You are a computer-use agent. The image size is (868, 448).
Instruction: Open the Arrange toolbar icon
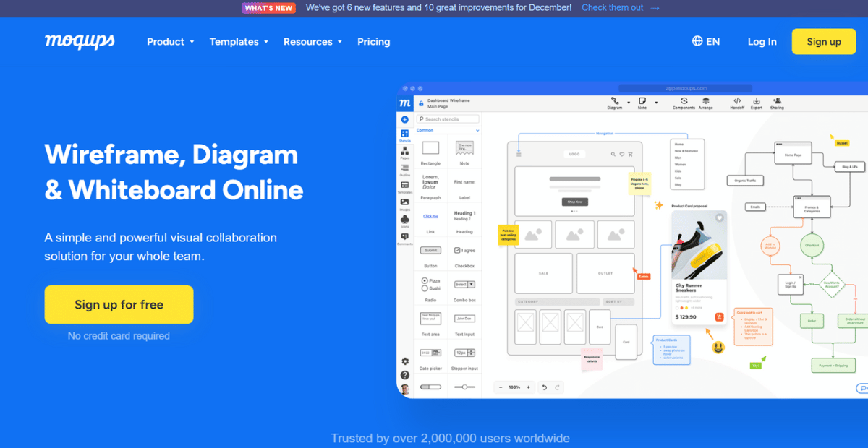point(706,101)
